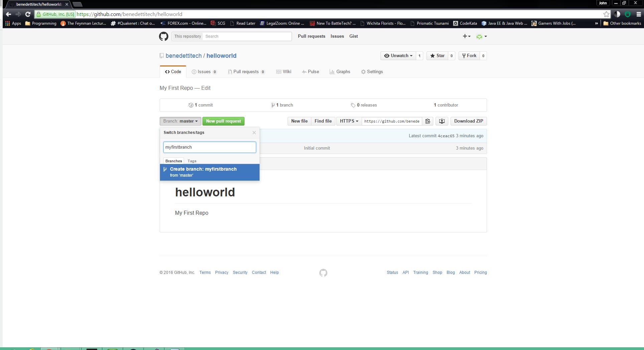This screenshot has width=644, height=350.
Task: Open the FOREX.com bookmark
Action: pyautogui.click(x=183, y=23)
